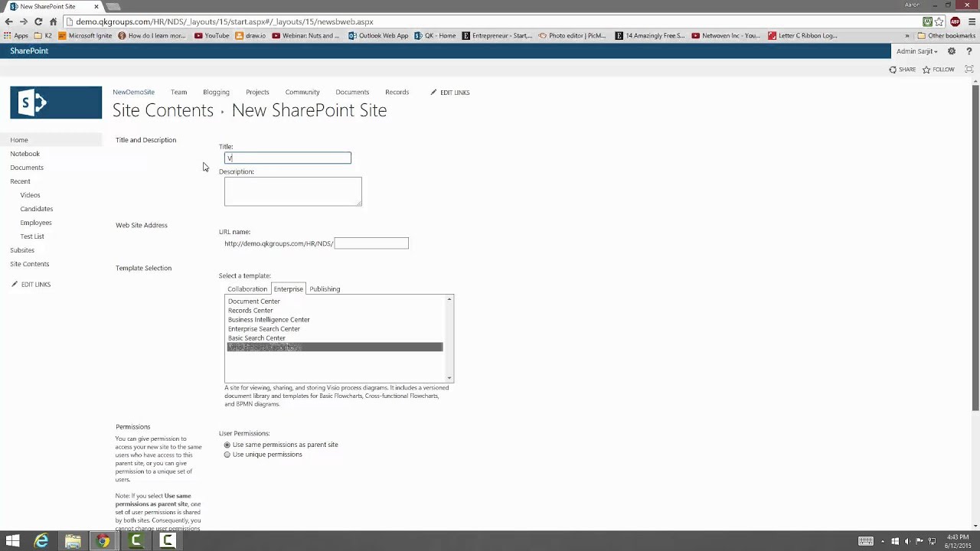Click EDIT LINKS in the left sidebar
This screenshot has height=551, width=980.
tap(31, 285)
